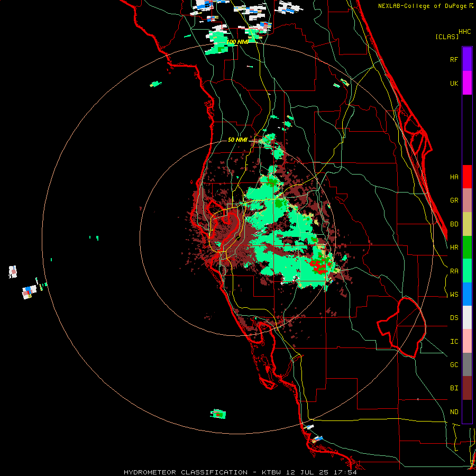476x476 pixels.
Task: Click the WS blue legend swatch
Action: pos(467,294)
